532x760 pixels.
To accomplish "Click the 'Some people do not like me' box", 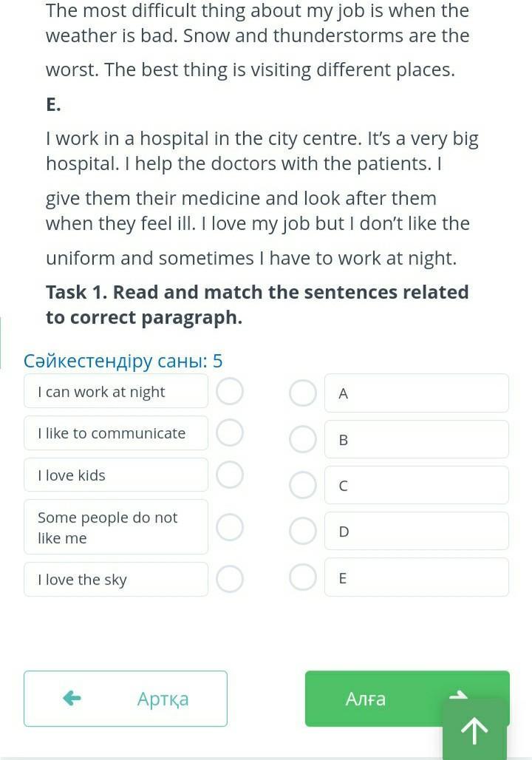I will (x=116, y=527).
